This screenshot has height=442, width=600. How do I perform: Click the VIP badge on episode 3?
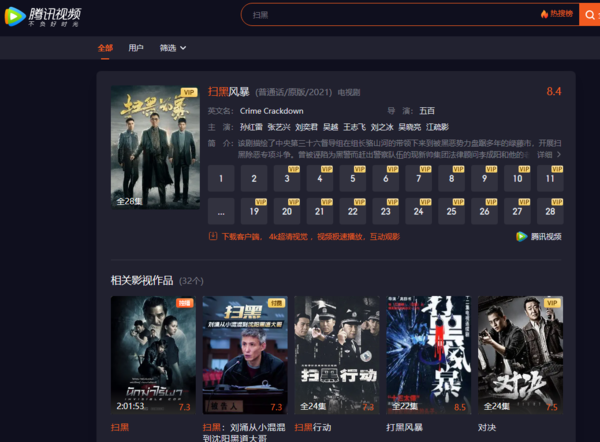tap(295, 171)
